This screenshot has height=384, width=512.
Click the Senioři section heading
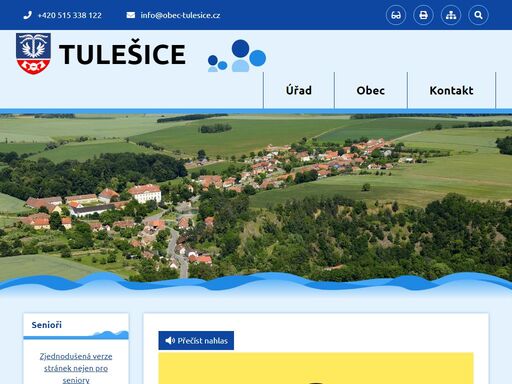[x=47, y=325]
